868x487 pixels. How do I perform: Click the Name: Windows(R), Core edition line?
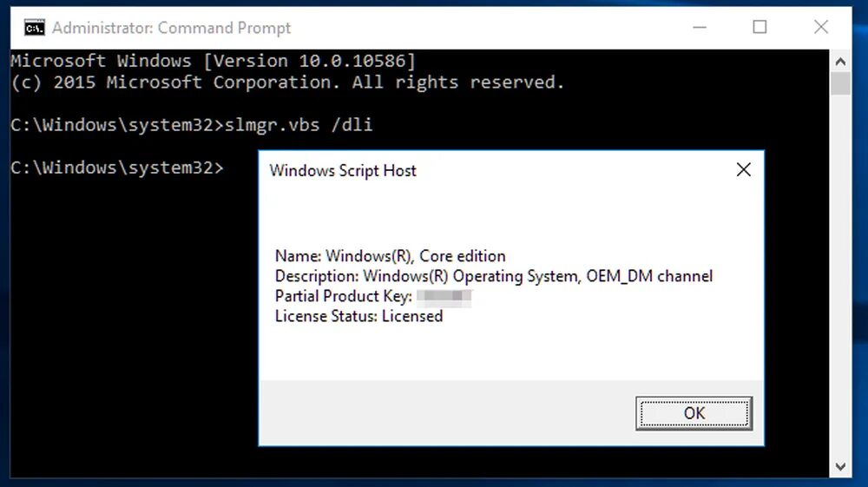click(391, 256)
